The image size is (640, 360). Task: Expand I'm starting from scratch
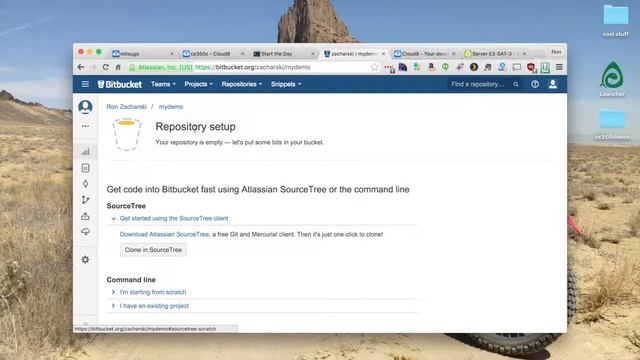(x=153, y=292)
